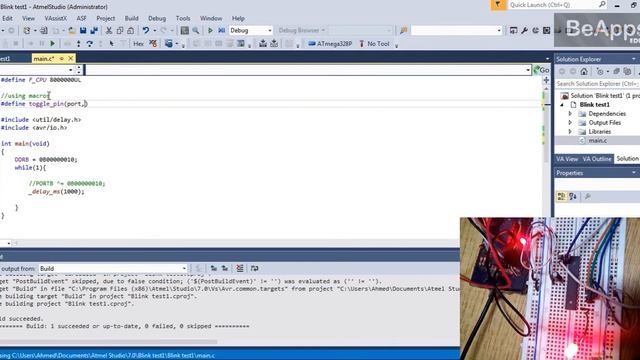The width and height of the screenshot is (640, 360).
Task: Click the Properties categorized view icon
Action: 562,197
